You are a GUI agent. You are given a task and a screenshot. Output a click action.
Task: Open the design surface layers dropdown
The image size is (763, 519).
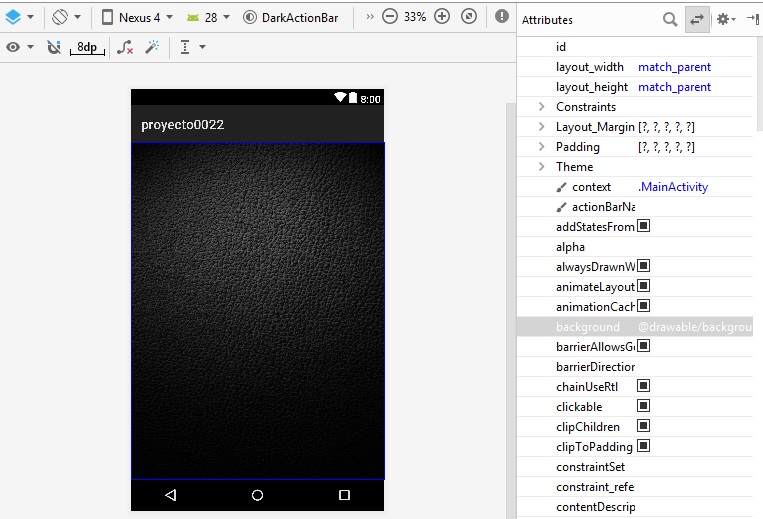(x=19, y=17)
